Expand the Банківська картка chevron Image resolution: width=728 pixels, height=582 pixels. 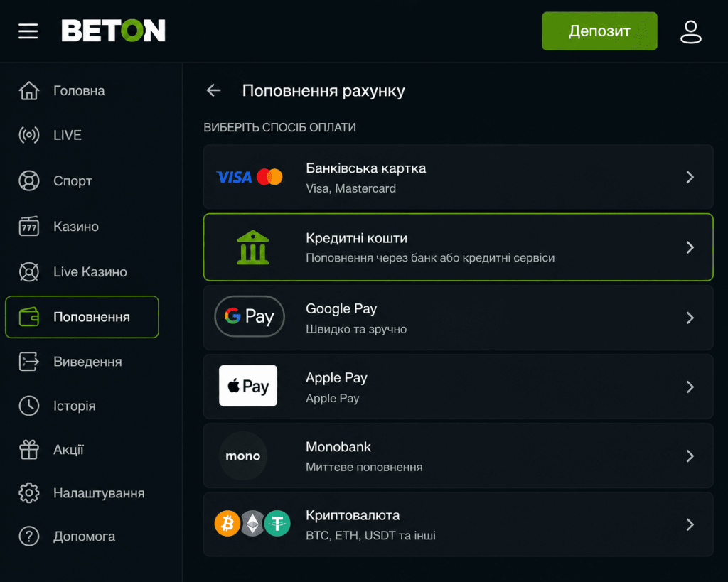[690, 177]
